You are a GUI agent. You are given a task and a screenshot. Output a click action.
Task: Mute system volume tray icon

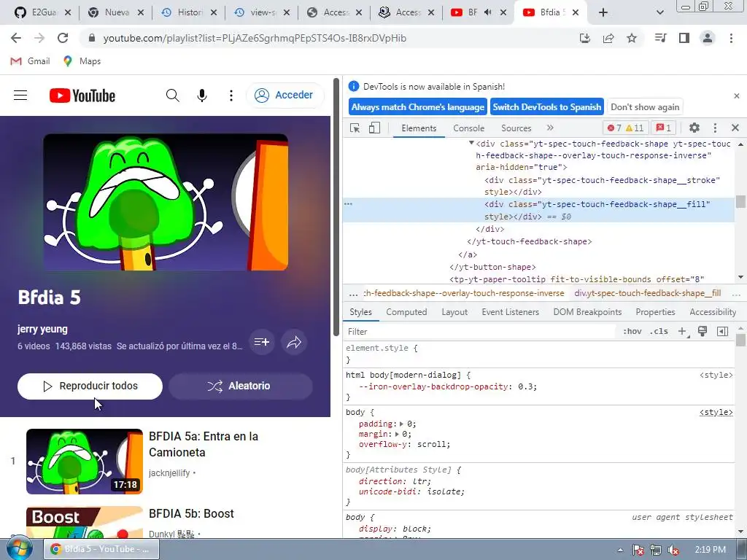tap(673, 550)
